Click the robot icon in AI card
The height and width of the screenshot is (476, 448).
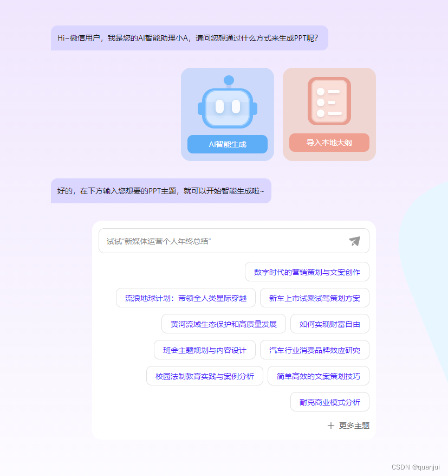[228, 102]
